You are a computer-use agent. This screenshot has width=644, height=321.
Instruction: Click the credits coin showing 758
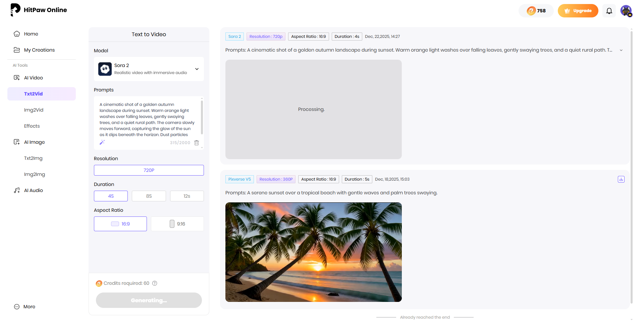coord(536,10)
